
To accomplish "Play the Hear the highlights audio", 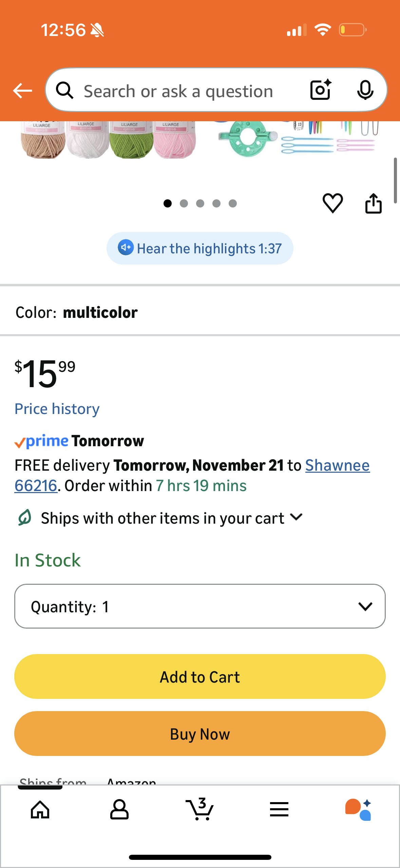I will (200, 248).
